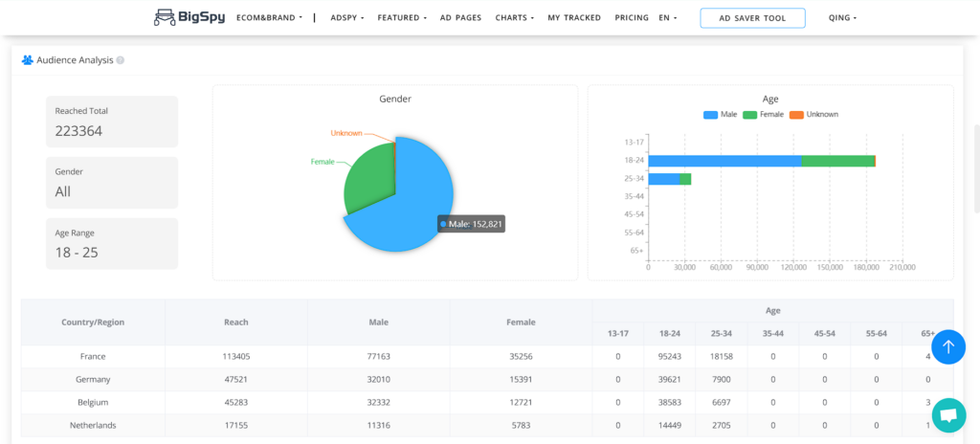
Task: Click Germany reach value 47521
Action: 236,379
